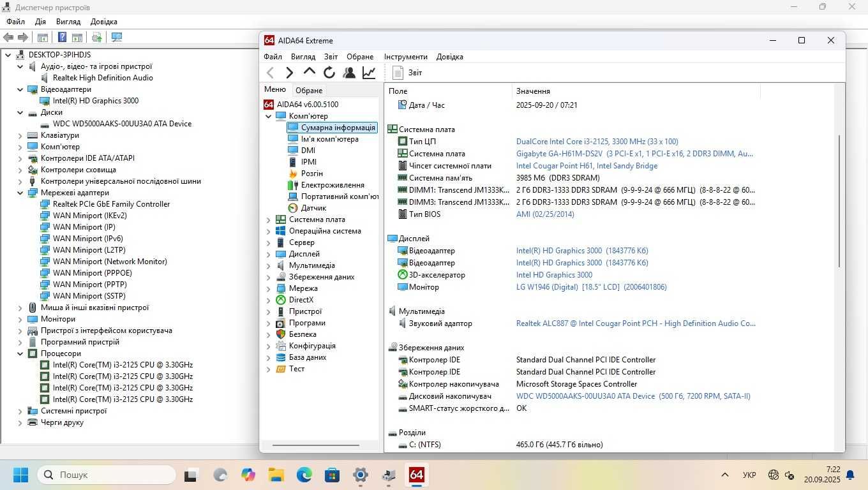Screen dimensions: 868x490
Task: Click Device Manager back arrow
Action: click(x=8, y=38)
